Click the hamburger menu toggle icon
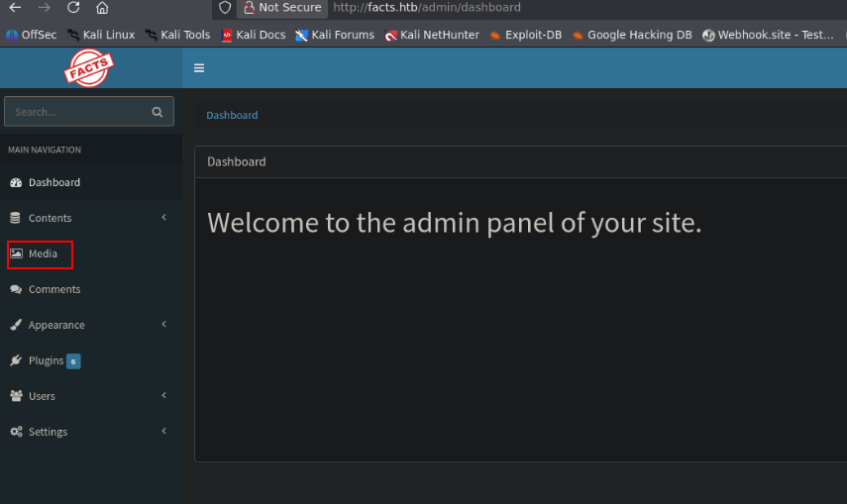The height and width of the screenshot is (504, 847). pyautogui.click(x=199, y=68)
